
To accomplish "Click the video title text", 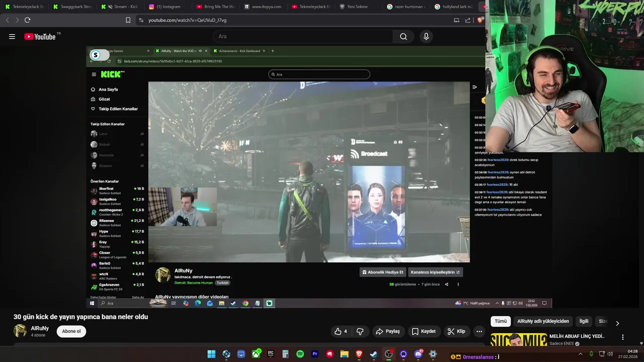I will click(x=80, y=317).
